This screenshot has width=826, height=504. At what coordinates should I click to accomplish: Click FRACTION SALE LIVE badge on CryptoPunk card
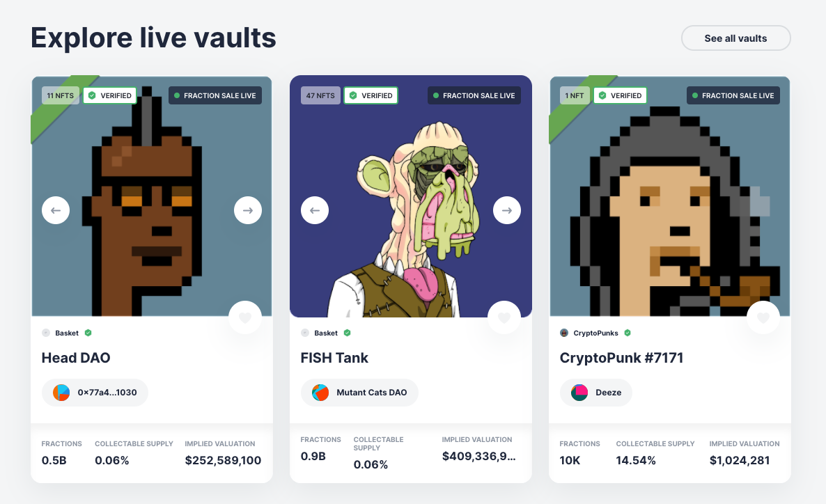[733, 95]
